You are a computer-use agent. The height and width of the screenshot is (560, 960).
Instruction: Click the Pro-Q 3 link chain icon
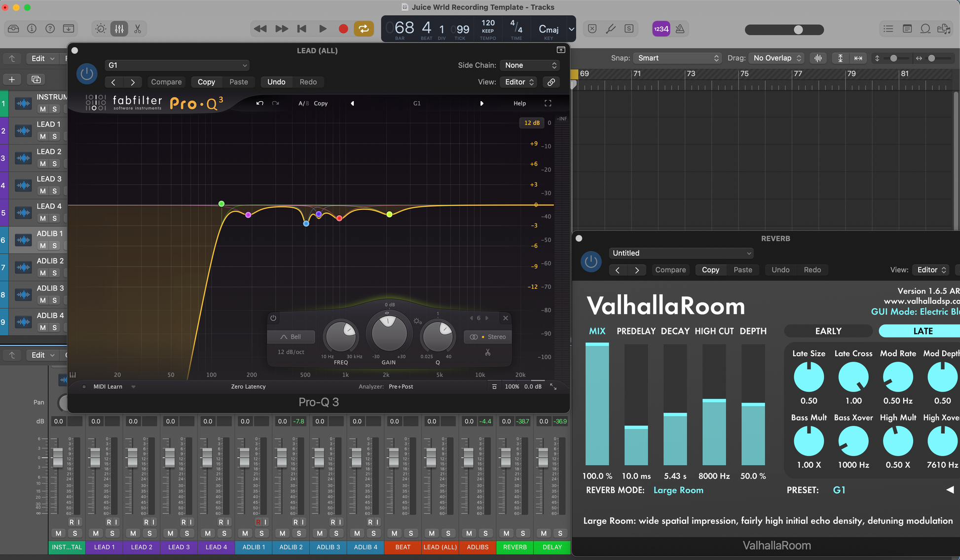point(551,82)
